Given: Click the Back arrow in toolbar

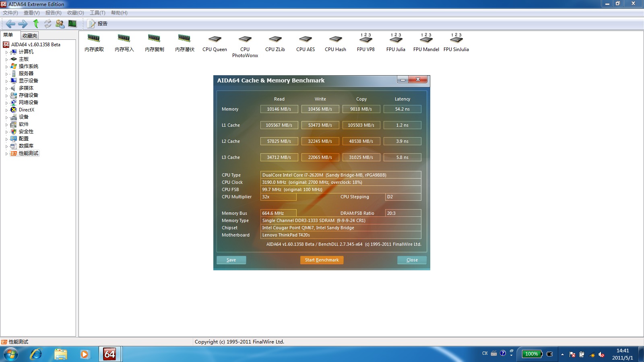Looking at the screenshot, I should tap(10, 24).
